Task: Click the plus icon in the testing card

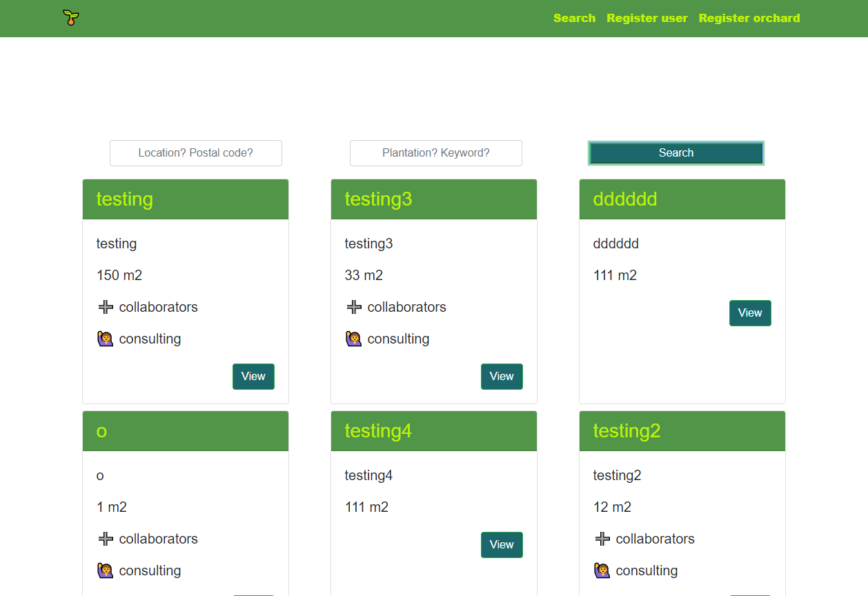Action: (106, 307)
